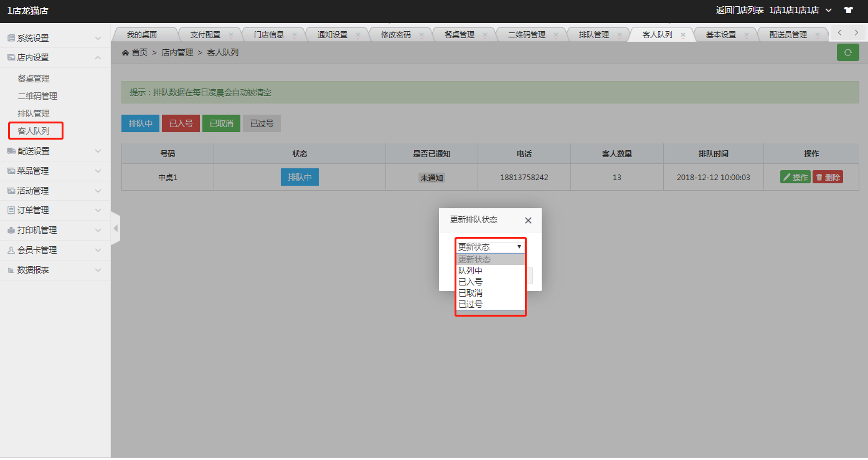Switch to the 餐桌管理 tab
This screenshot has width=868, height=460.
(459, 35)
